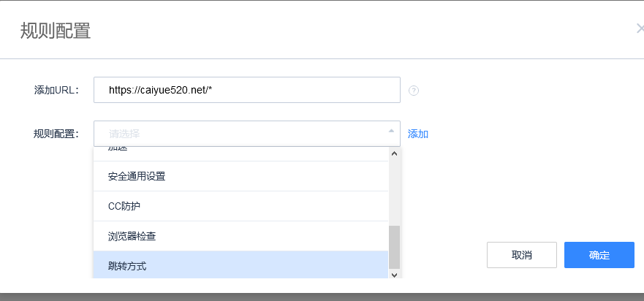Select the partially visible 加速 option
Screen dimensions: 644x301
pyautogui.click(x=240, y=150)
